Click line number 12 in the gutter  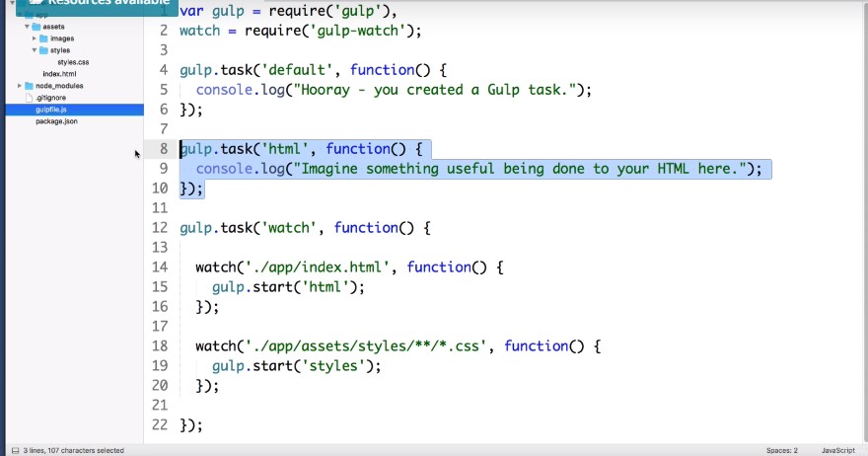point(161,228)
